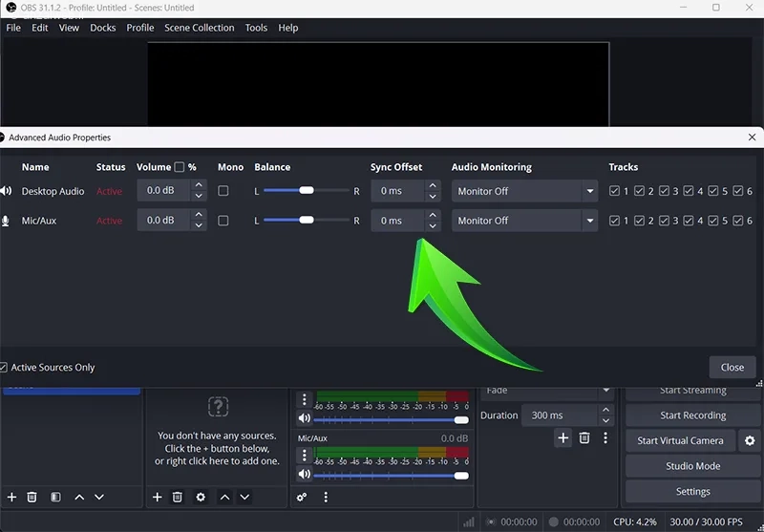Close the Advanced Audio Properties dialog
Image resolution: width=764 pixels, height=532 pixels.
click(x=732, y=367)
